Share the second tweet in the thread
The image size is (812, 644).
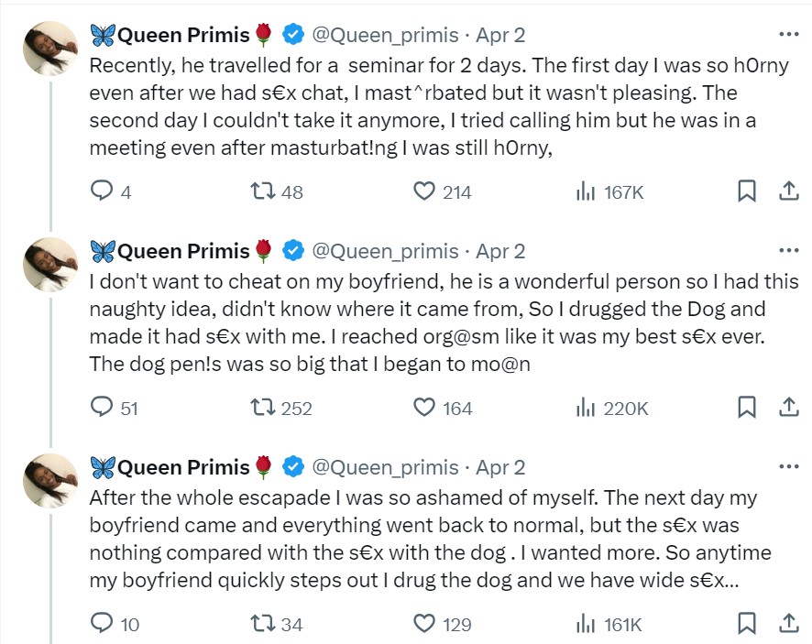click(787, 408)
